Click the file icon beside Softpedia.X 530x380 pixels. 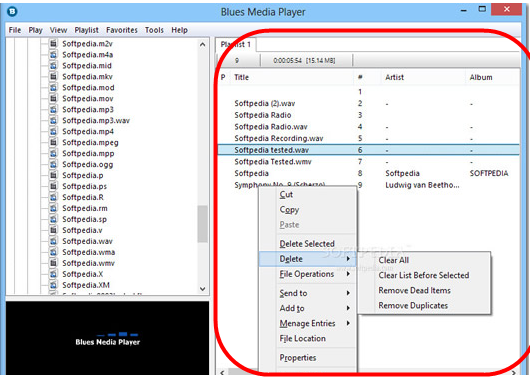(53, 274)
